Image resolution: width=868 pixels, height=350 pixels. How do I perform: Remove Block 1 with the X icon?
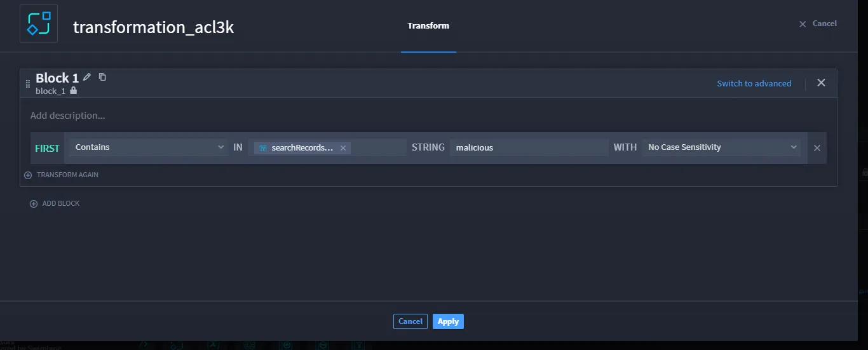coord(821,83)
